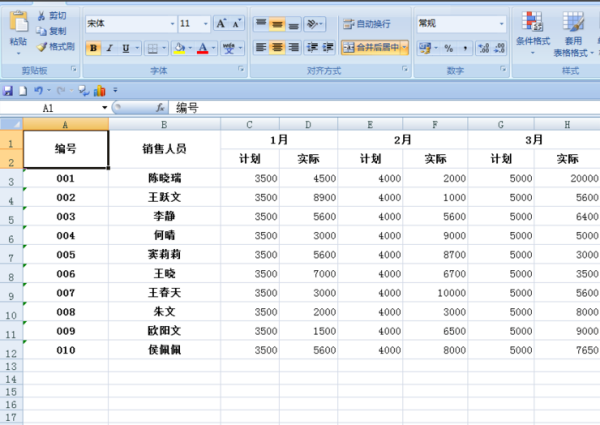Open Conditional Formatting (条件格式) icon
600x425 pixels.
533,24
